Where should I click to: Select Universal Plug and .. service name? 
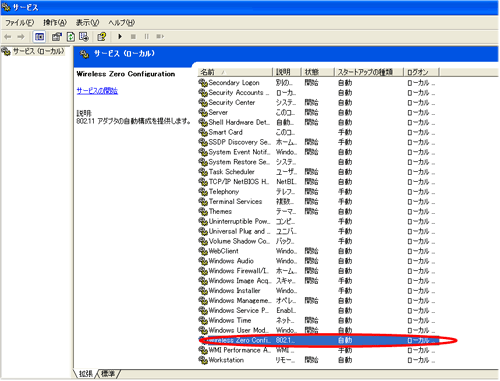tap(239, 231)
